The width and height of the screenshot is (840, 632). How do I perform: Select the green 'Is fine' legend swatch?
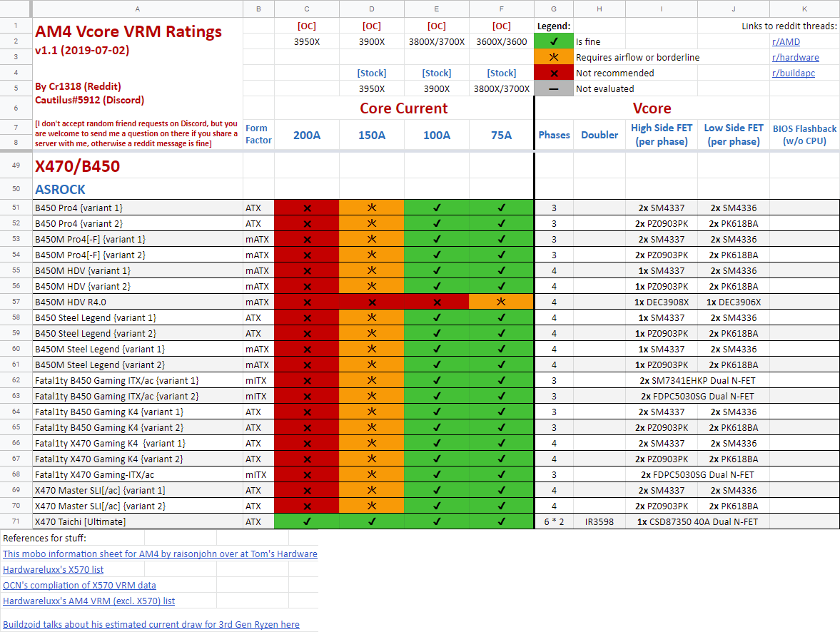[x=553, y=42]
